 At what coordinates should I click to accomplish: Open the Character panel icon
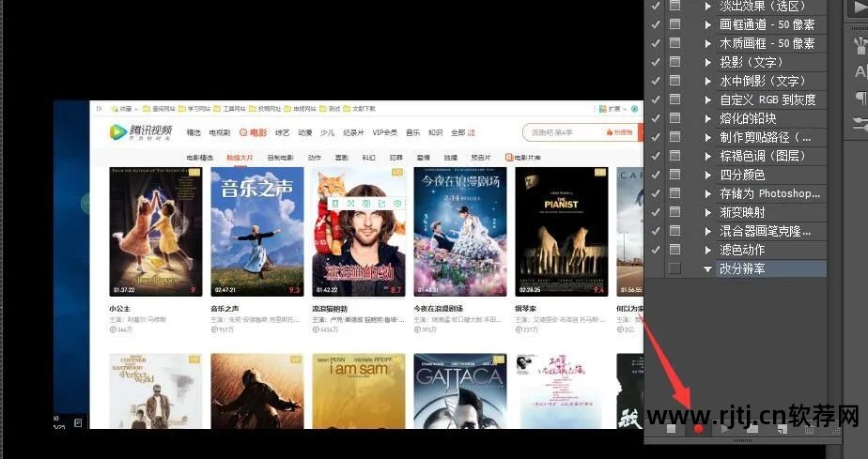(x=860, y=71)
